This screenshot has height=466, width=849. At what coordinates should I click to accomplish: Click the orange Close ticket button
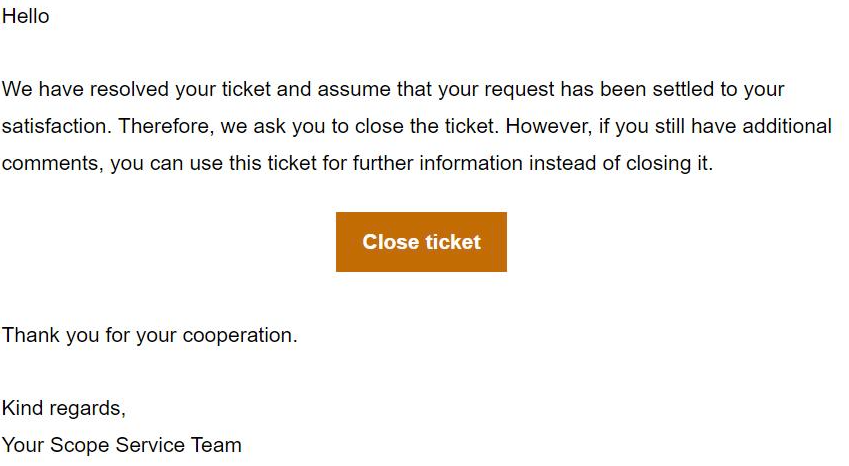(x=421, y=242)
